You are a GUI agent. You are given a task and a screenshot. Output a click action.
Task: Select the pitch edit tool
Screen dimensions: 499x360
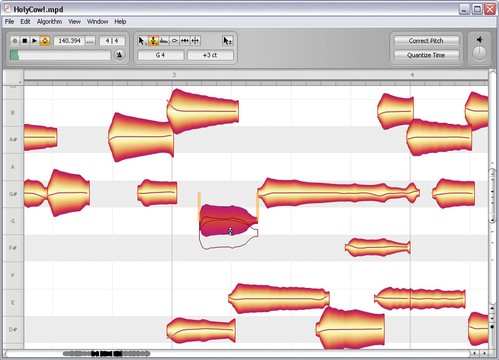click(153, 41)
